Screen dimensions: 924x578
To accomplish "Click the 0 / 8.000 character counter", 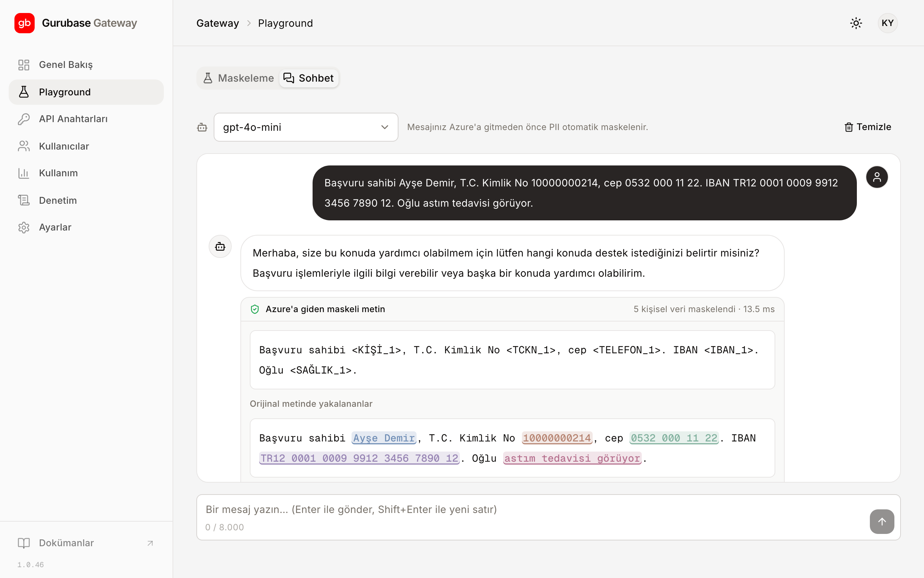I will coord(225,527).
